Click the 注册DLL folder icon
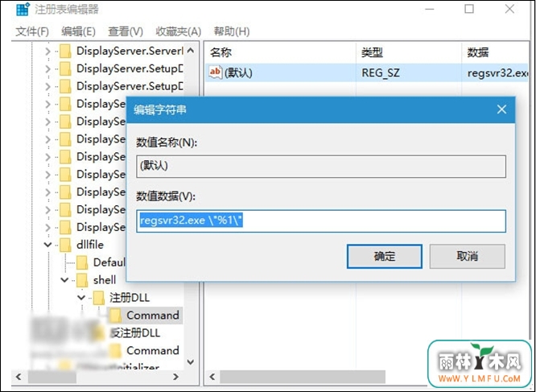This screenshot has width=536, height=392. coord(99,298)
